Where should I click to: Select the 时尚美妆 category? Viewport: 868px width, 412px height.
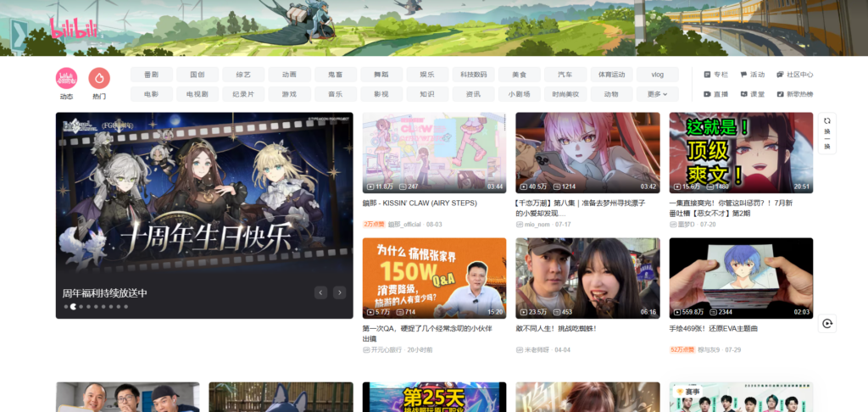coord(565,94)
